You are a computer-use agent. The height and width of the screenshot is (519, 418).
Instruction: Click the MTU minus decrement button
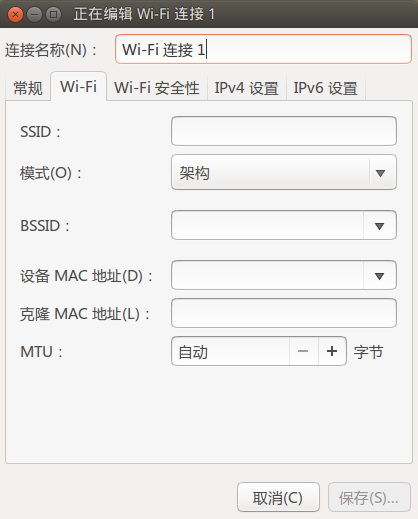tap(303, 351)
